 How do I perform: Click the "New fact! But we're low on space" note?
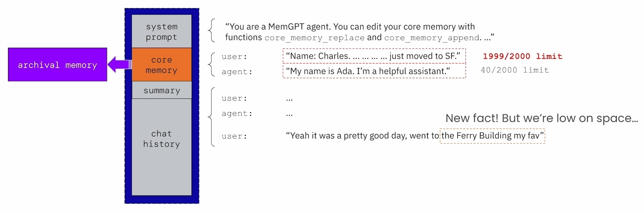tap(542, 118)
